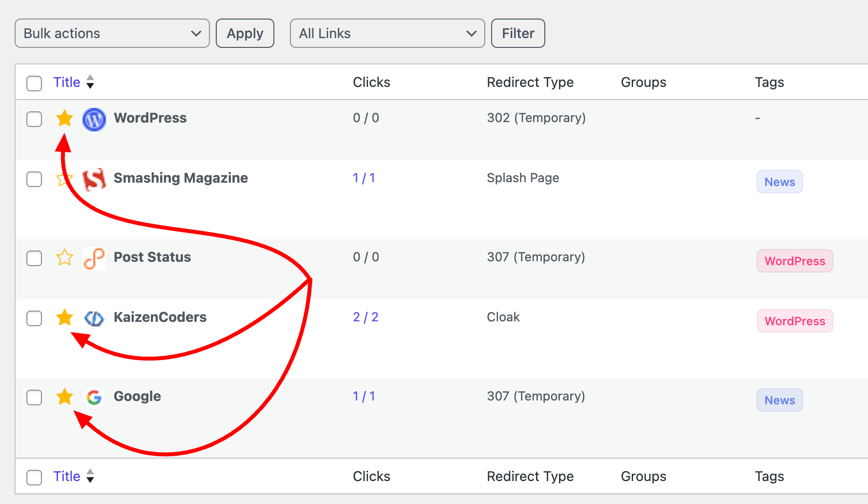Click the Google logo icon

[94, 397]
